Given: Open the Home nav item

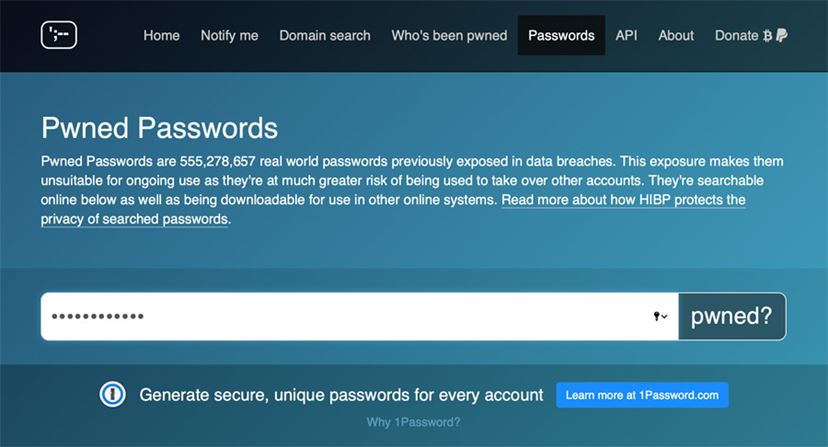Looking at the screenshot, I should click(x=162, y=35).
